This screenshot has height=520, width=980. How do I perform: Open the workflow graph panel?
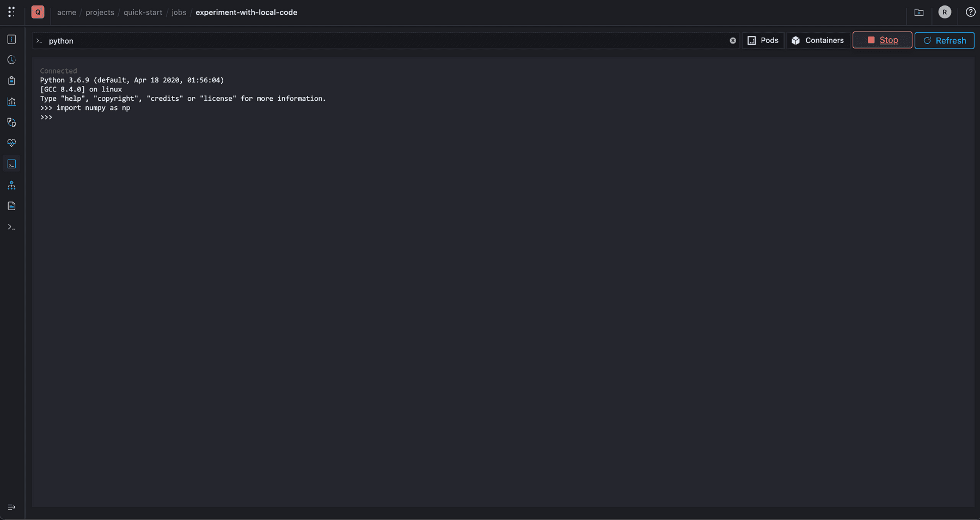click(x=11, y=185)
